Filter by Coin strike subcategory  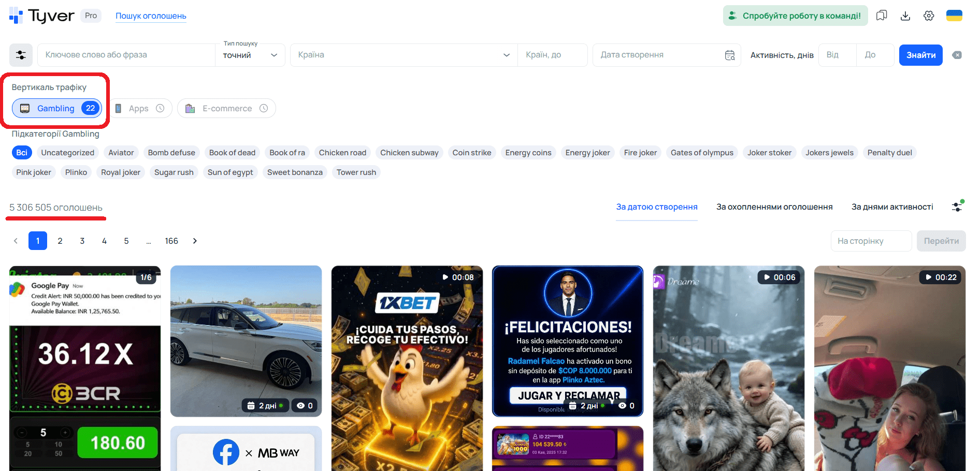[x=472, y=153]
